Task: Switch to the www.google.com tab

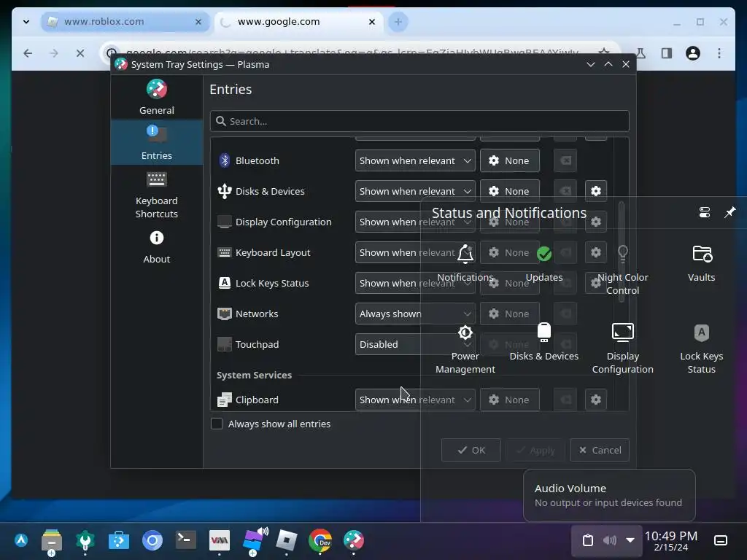Action: click(x=298, y=22)
